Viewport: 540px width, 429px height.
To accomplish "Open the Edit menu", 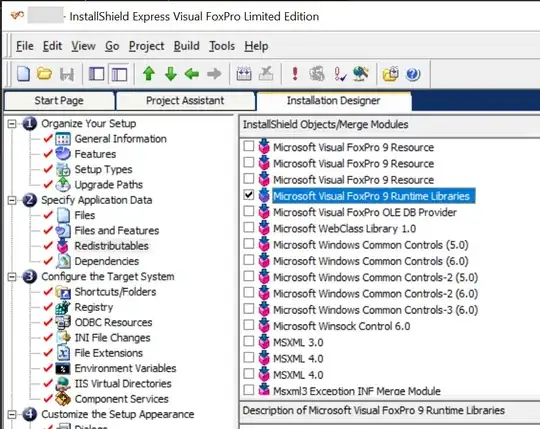I will tap(52, 46).
